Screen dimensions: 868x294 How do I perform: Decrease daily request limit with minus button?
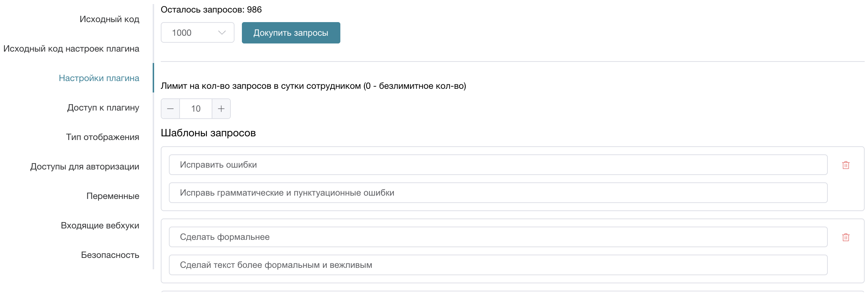(x=170, y=109)
